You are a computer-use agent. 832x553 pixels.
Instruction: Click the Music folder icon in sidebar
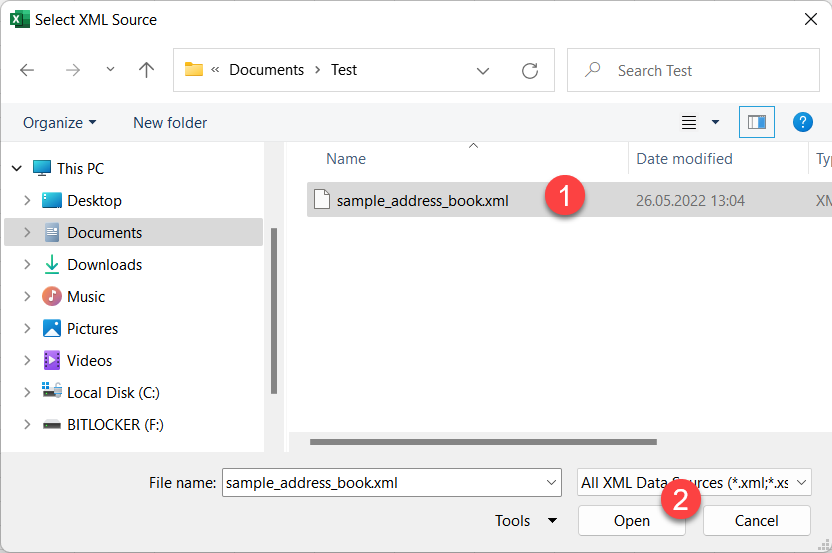(x=52, y=297)
